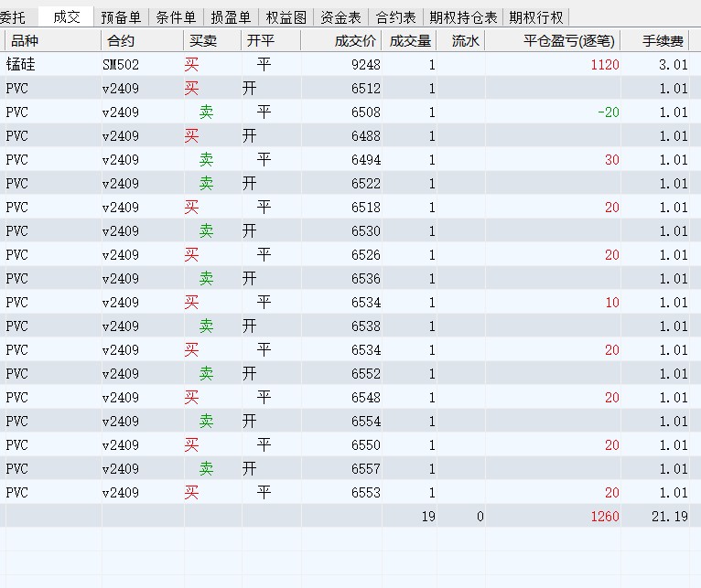Click price 6550 cell
Image resolution: width=701 pixels, height=588 pixels.
point(366,444)
